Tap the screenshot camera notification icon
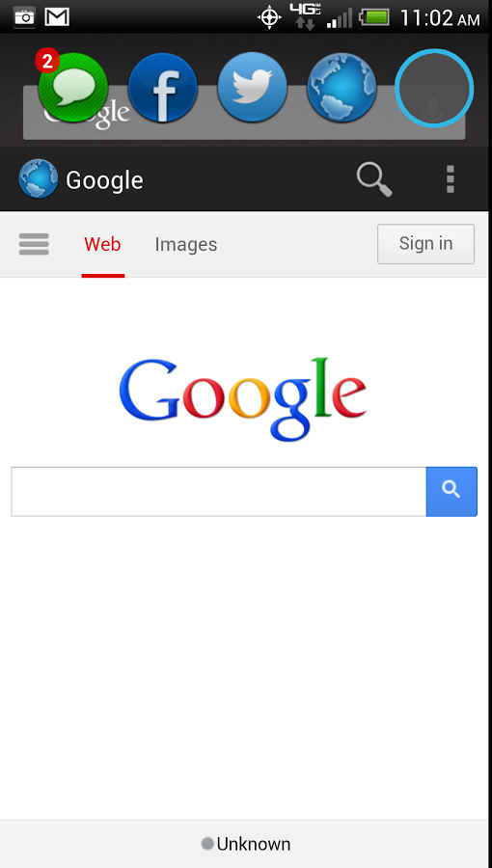 pos(24,17)
